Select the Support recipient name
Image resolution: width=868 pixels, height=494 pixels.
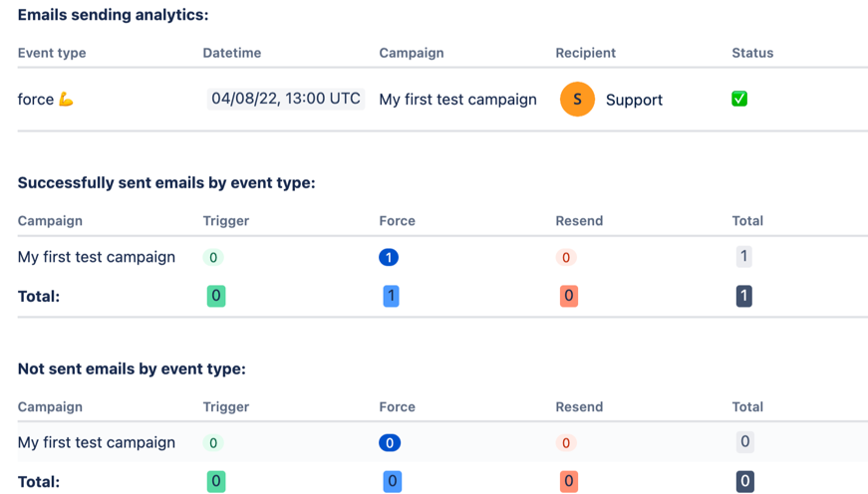coord(634,101)
